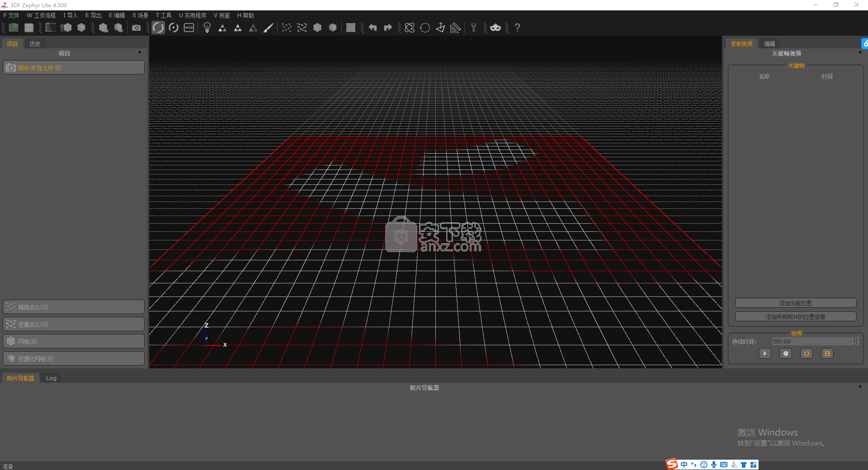Click the outlined triangles tool icon
The image size is (868, 470).
pos(253,28)
